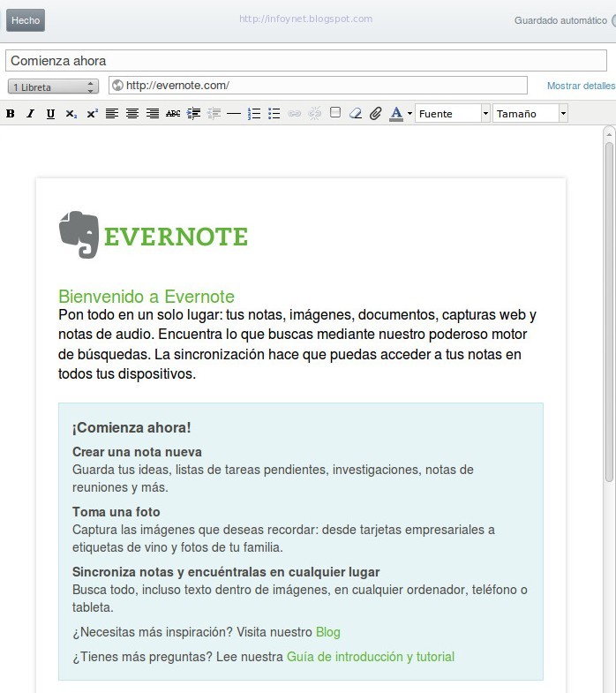This screenshot has width=616, height=693.
Task: Insert a checkbox into the note
Action: coord(335,112)
